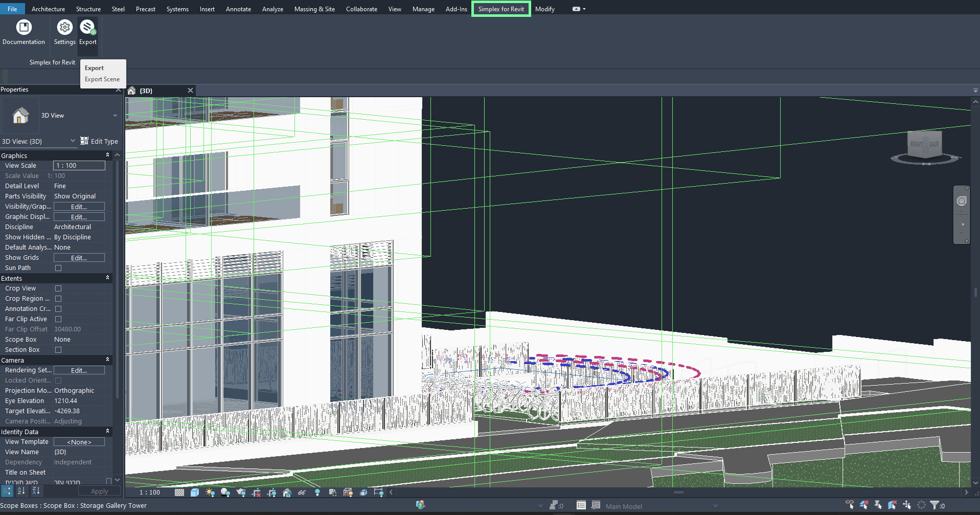Open the 3D View type selector dropdown
Viewport: 980px width, 515px height.
point(115,116)
